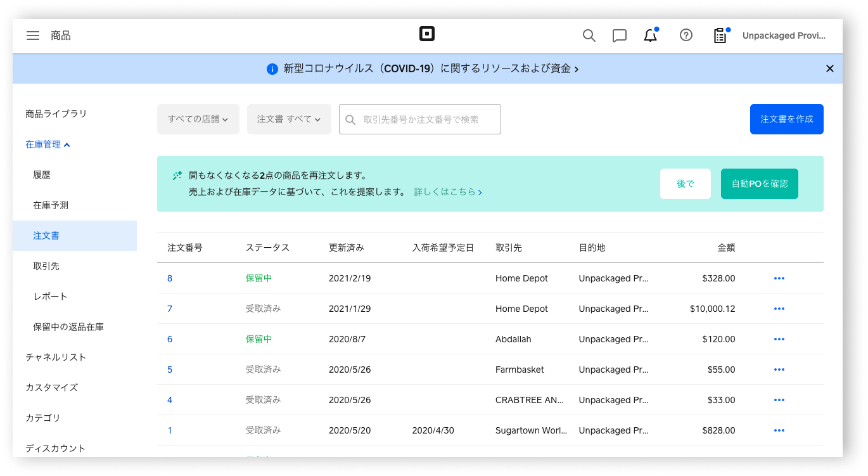Screen dimensions: 868x476
Task: Dismiss the COVID-19 banner
Action: (x=830, y=68)
